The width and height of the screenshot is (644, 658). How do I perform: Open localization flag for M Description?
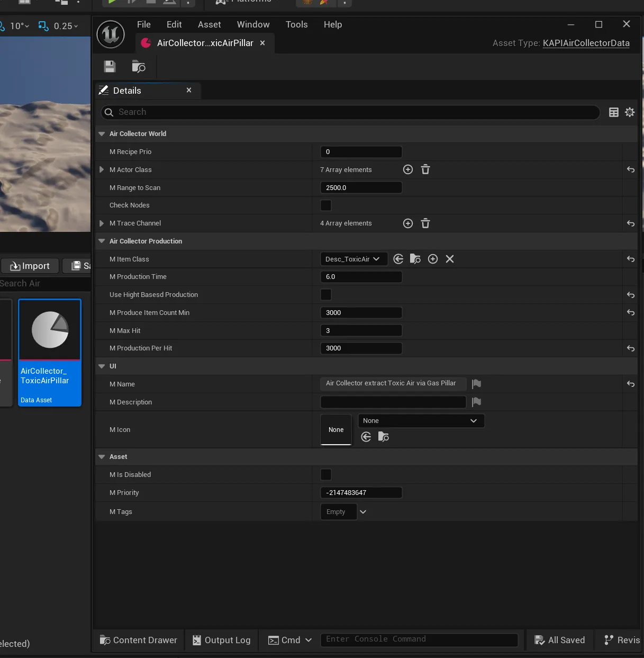(x=476, y=402)
